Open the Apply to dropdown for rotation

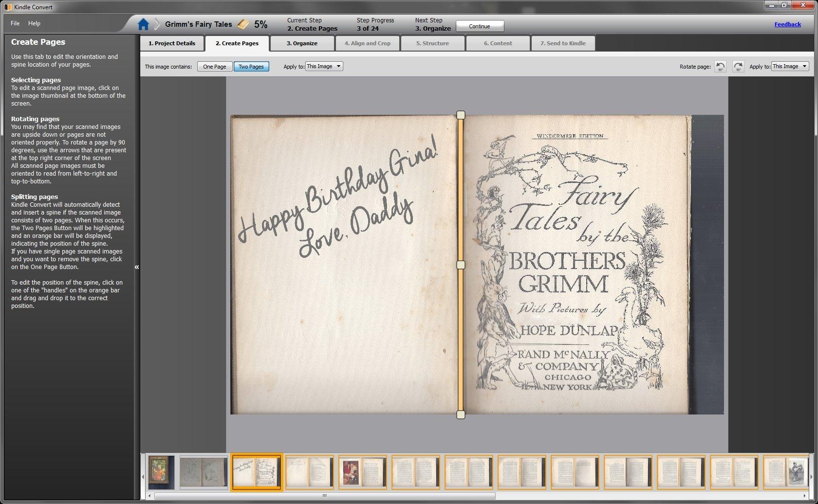pyautogui.click(x=790, y=66)
